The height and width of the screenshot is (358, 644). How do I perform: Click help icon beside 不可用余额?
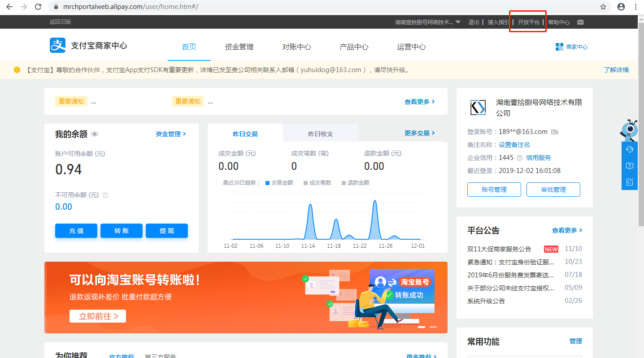pyautogui.click(x=105, y=195)
